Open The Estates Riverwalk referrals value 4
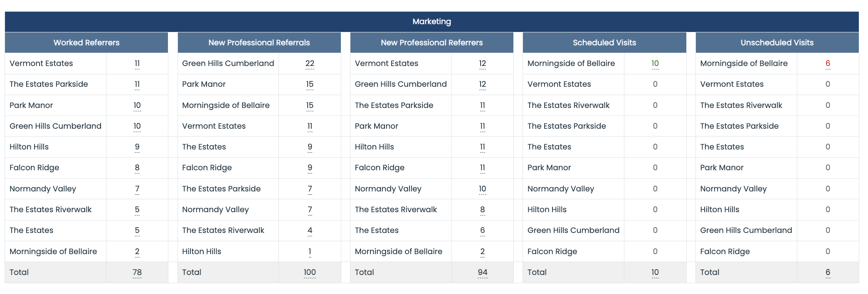 point(310,230)
